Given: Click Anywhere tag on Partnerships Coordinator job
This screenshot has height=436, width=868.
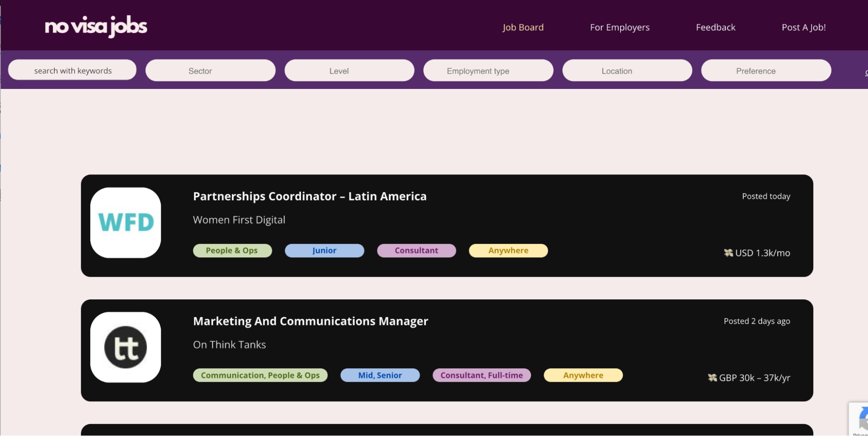Looking at the screenshot, I should pyautogui.click(x=508, y=251).
